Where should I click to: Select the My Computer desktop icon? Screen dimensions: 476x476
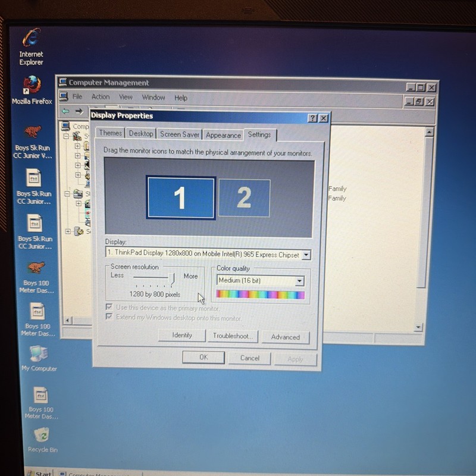[x=39, y=353]
